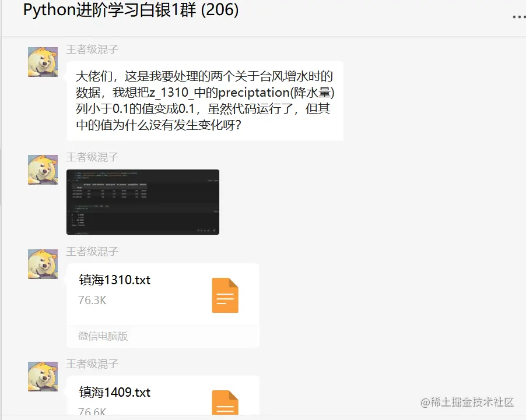Select the message bubble starting with 大佬们
Image resolution: width=526 pixels, height=420 pixels.
(x=205, y=101)
